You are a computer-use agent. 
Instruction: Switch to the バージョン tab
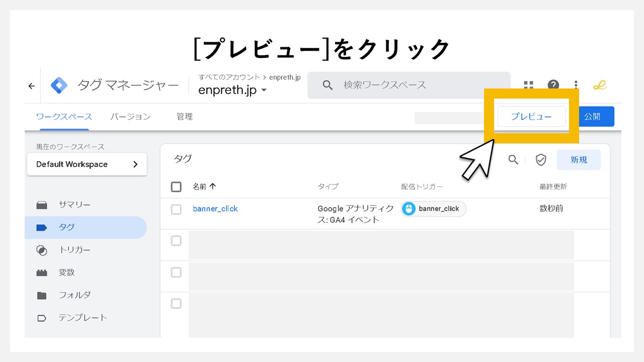point(130,116)
